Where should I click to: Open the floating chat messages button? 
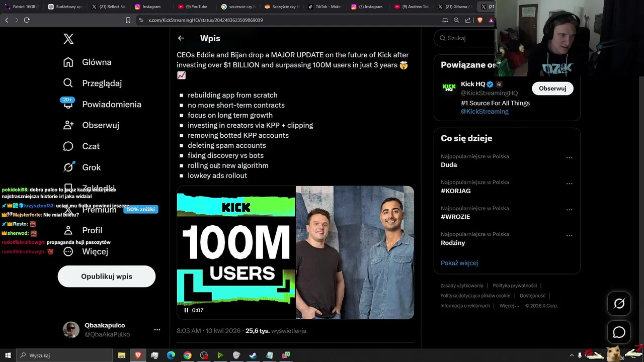(619, 332)
